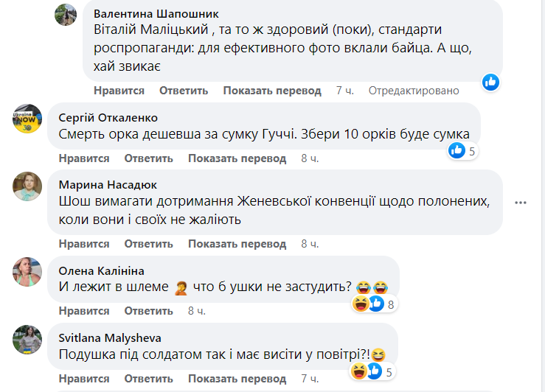The image size is (545, 392).
Task: Open Svitlana Malysheva's profile avatar
Action: [27, 339]
